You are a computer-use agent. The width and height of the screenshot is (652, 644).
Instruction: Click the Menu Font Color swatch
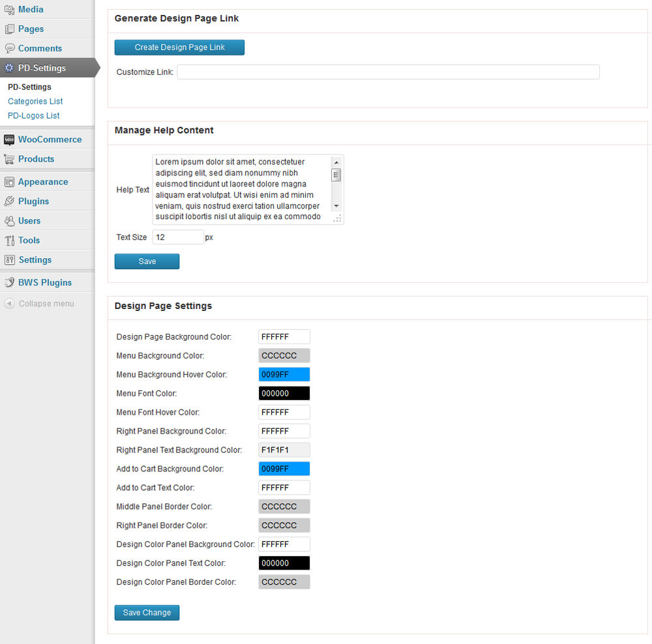coord(284,393)
